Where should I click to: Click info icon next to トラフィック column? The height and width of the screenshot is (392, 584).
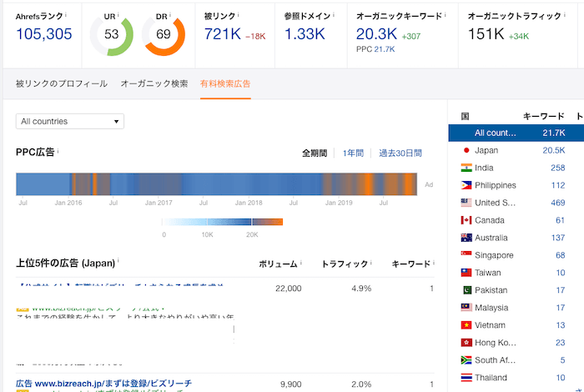pos(371,263)
